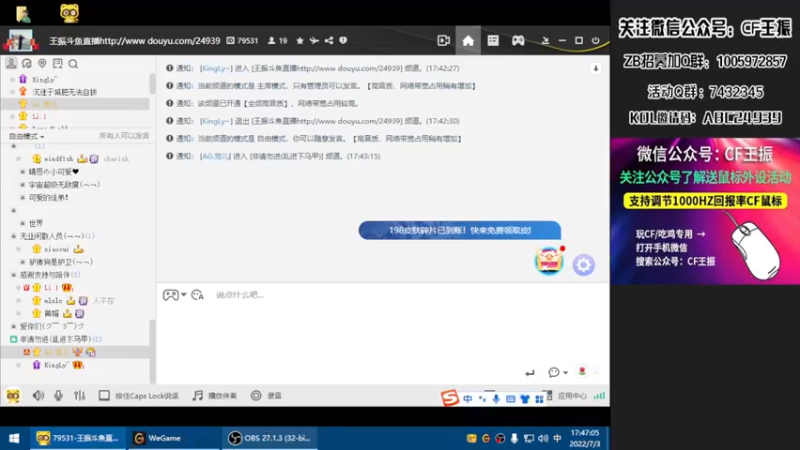The image size is (800, 450).
Task: Open sub-channel 驴猪狗是护卫
Action: tap(61, 262)
